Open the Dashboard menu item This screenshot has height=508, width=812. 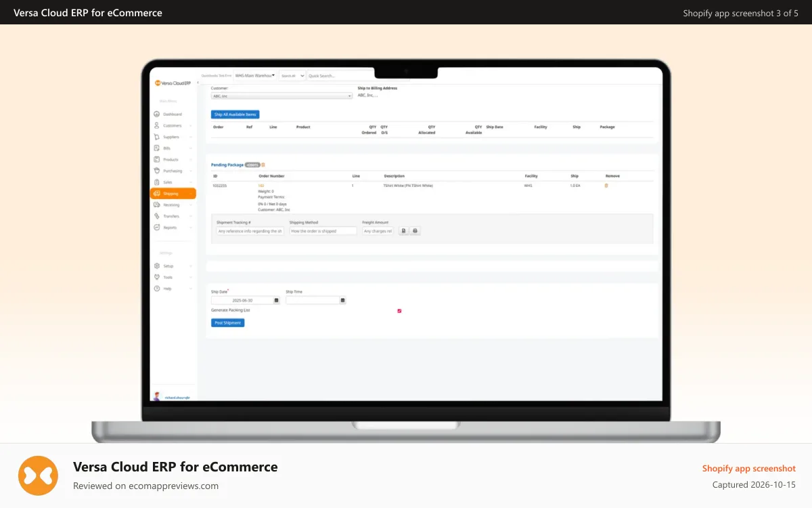(x=173, y=114)
